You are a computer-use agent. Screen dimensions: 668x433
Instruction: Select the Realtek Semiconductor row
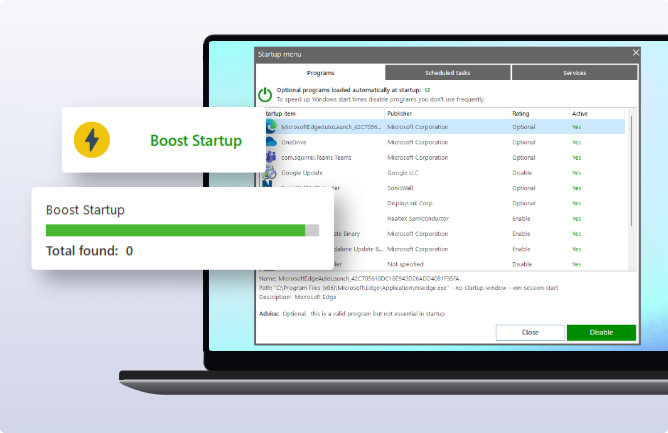coord(420,218)
